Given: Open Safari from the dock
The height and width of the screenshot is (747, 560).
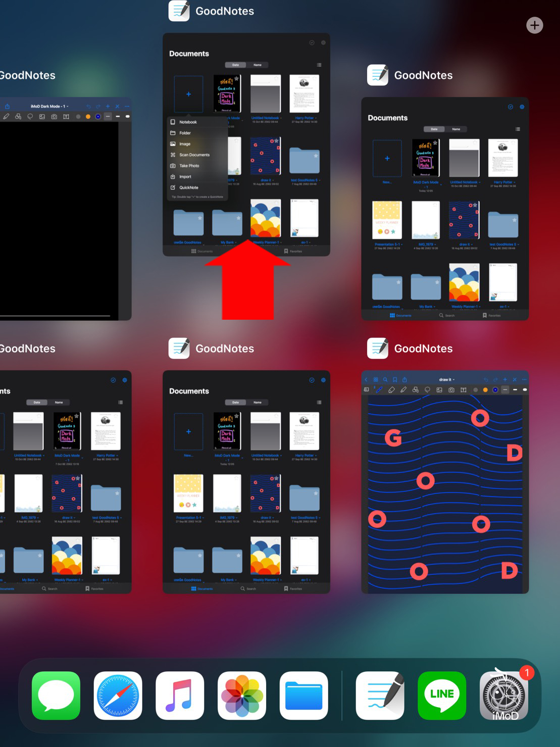Looking at the screenshot, I should pyautogui.click(x=118, y=695).
